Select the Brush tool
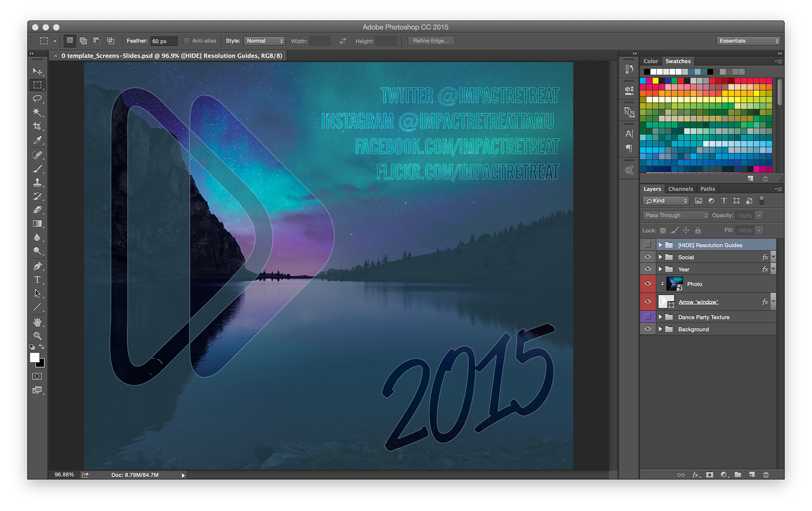 [x=38, y=169]
